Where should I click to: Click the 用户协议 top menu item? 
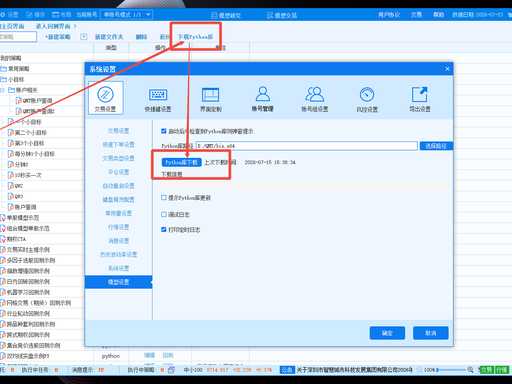(389, 15)
